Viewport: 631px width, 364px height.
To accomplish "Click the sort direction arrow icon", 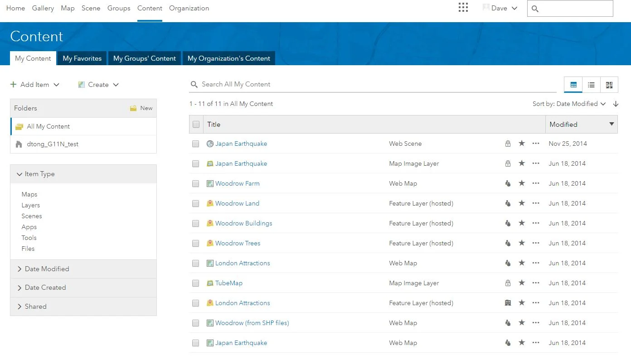I will 616,104.
